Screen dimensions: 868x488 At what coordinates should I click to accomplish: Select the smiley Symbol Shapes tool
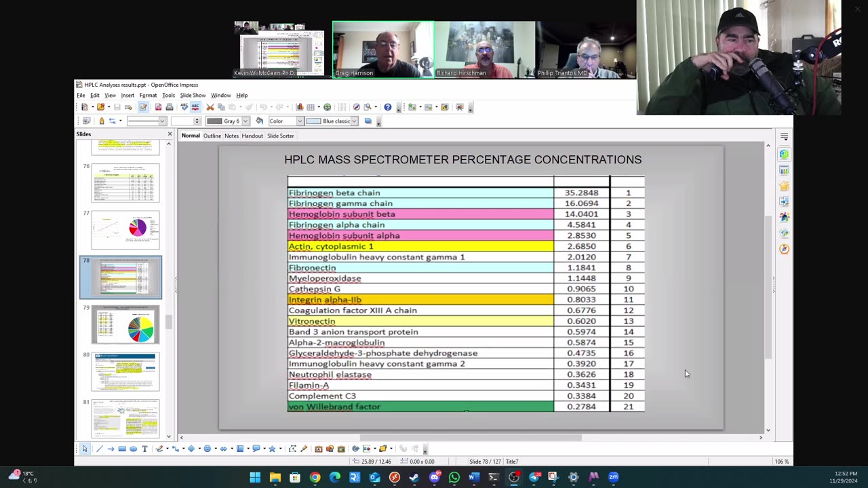(x=207, y=449)
